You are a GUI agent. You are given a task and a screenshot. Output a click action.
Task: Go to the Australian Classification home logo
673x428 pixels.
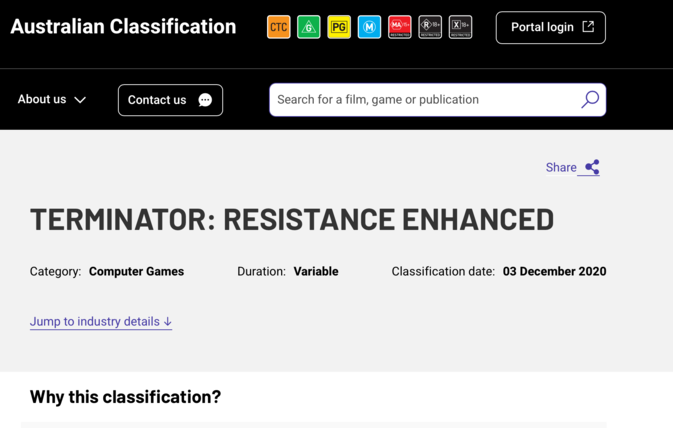[x=123, y=27]
